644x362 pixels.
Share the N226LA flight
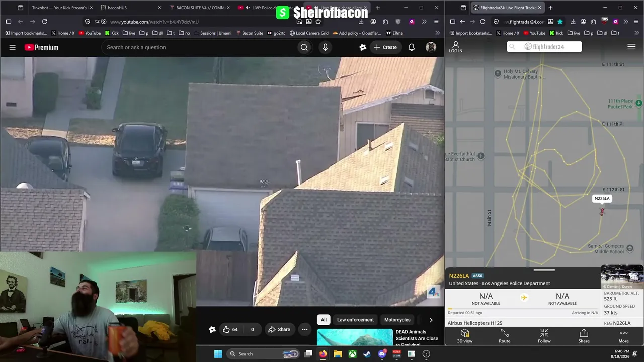(x=584, y=336)
